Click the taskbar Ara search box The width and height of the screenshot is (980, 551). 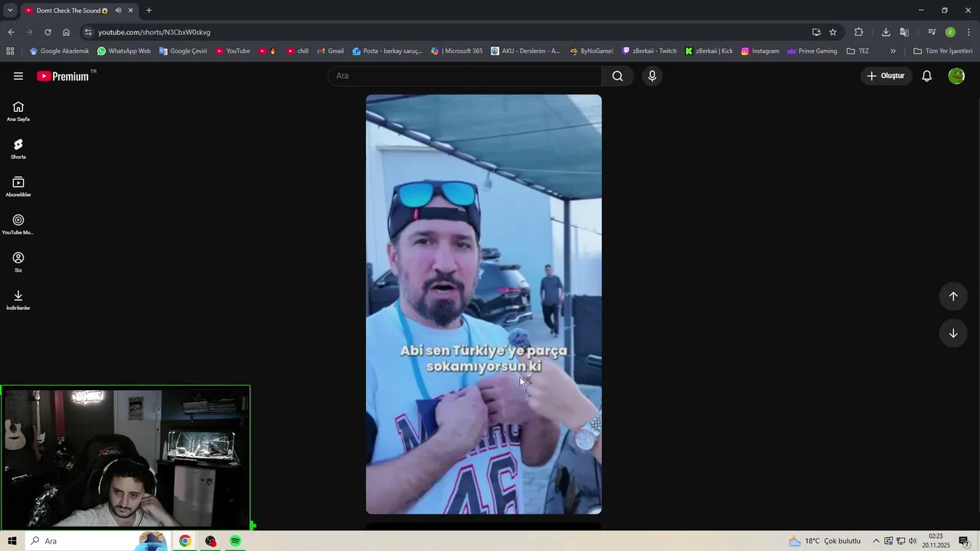(x=96, y=541)
